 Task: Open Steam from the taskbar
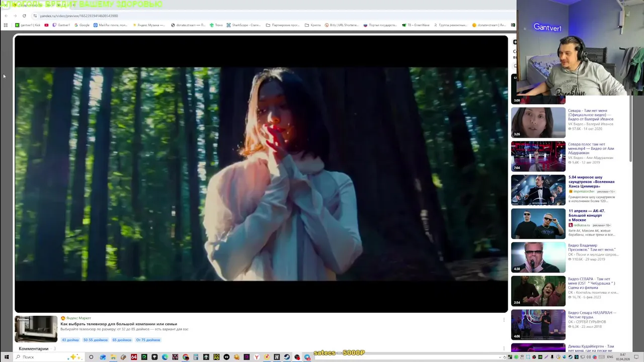287,357
